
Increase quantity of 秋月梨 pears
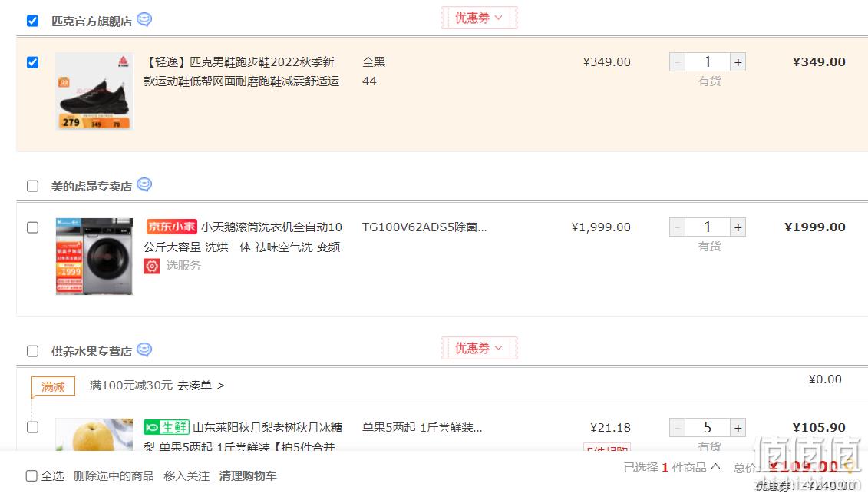coord(738,428)
